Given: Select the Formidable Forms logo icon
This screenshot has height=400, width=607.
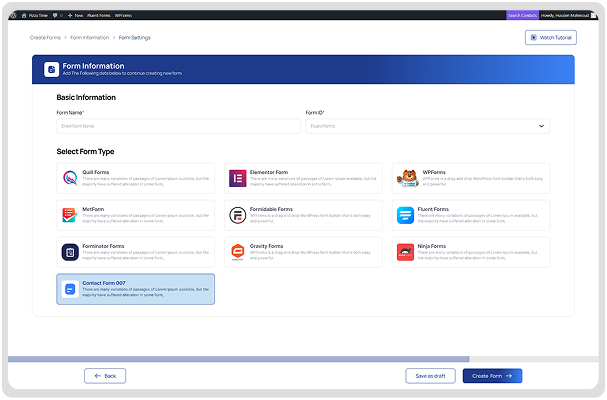Looking at the screenshot, I should pyautogui.click(x=238, y=215).
